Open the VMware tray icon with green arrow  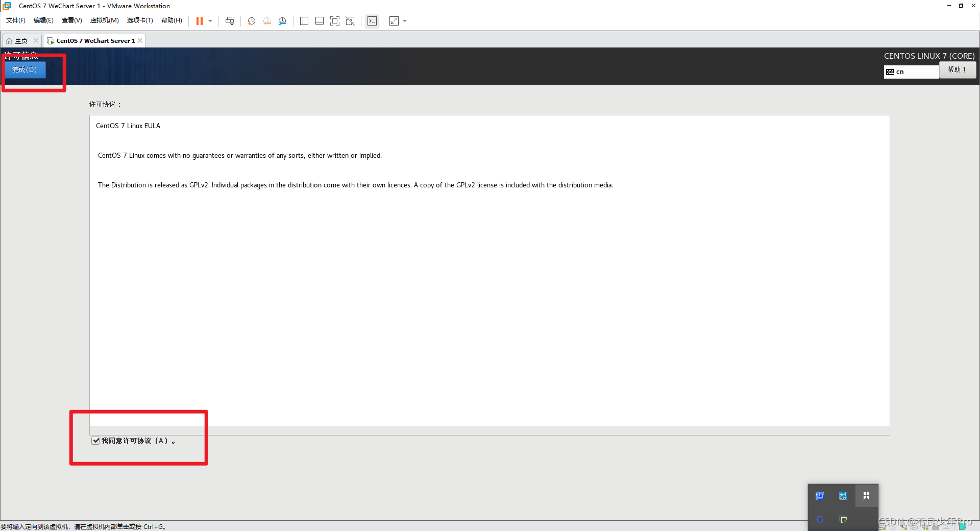843,519
